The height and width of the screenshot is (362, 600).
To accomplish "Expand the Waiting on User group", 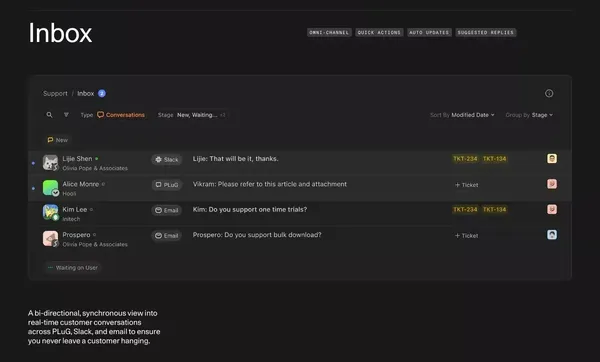I will click(x=73, y=267).
